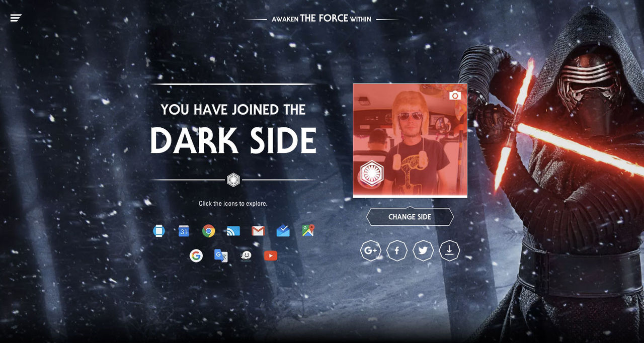644x343 pixels.
Task: Share on Google+ hexagon icon
Action: [371, 250]
